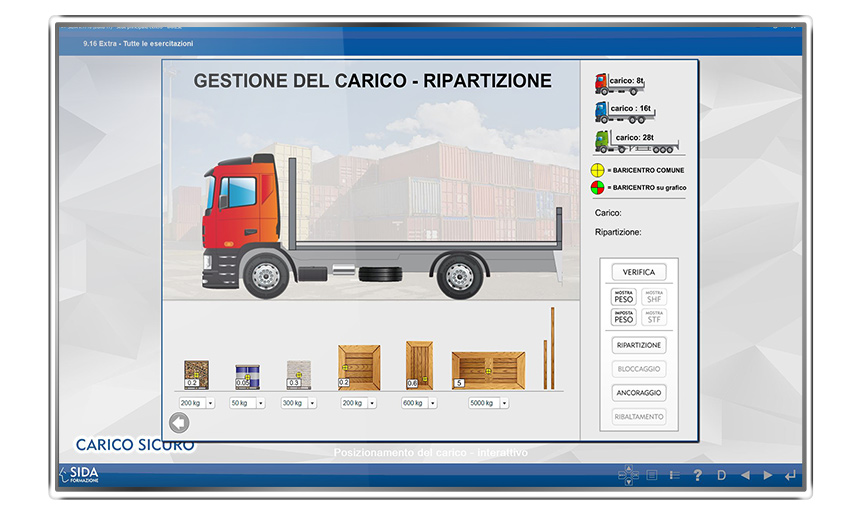Viewport: 850px width, 513px height.
Task: Open the 50 kg barrel weight dropdown
Action: pyautogui.click(x=260, y=403)
